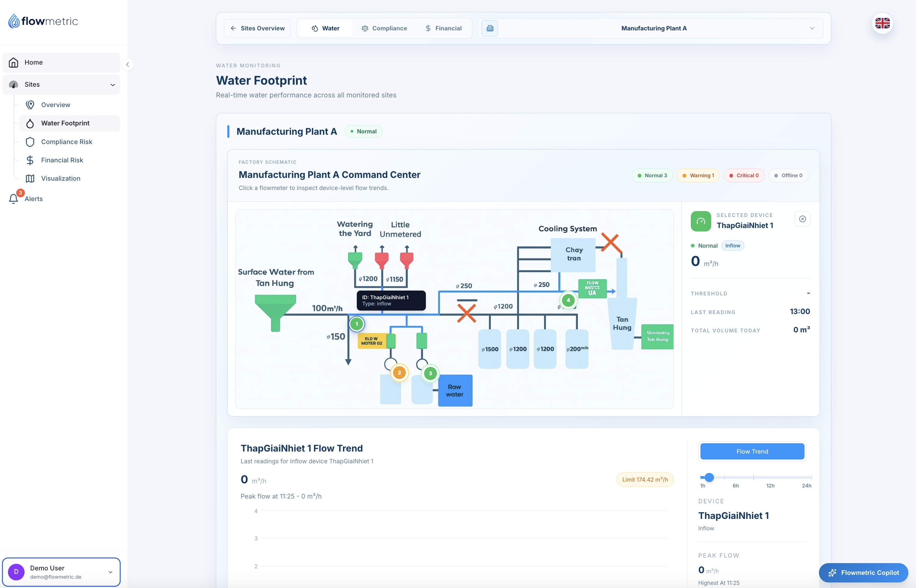Image resolution: width=916 pixels, height=588 pixels.
Task: Collapse the sidebar with arrow button
Action: 127,65
